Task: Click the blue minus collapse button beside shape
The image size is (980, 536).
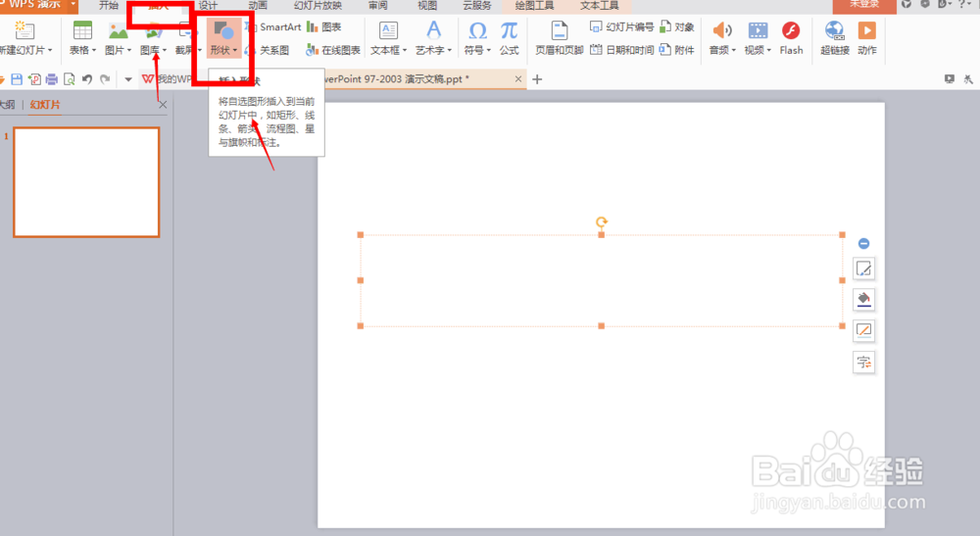Action: [863, 243]
